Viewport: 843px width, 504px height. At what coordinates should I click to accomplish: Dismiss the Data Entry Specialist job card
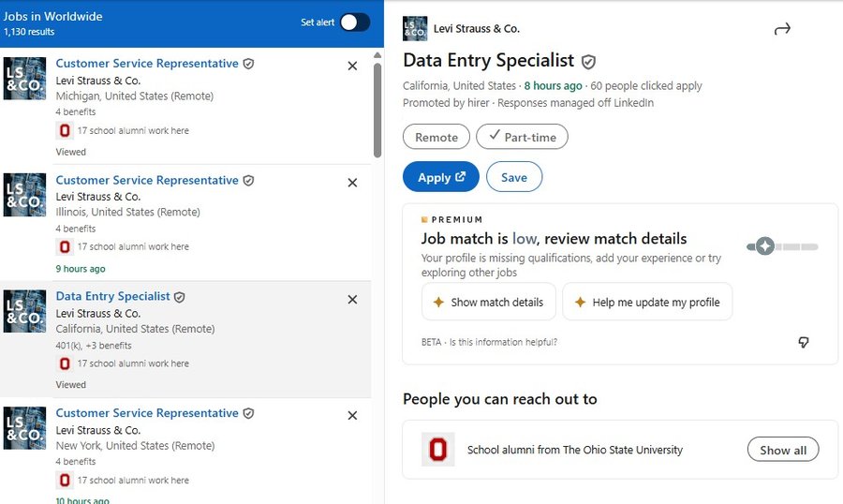[352, 299]
